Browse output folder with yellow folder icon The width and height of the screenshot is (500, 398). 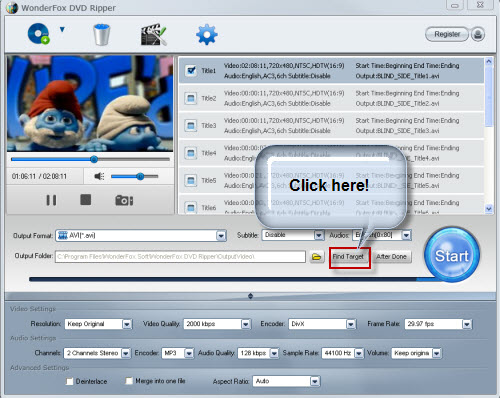316,257
